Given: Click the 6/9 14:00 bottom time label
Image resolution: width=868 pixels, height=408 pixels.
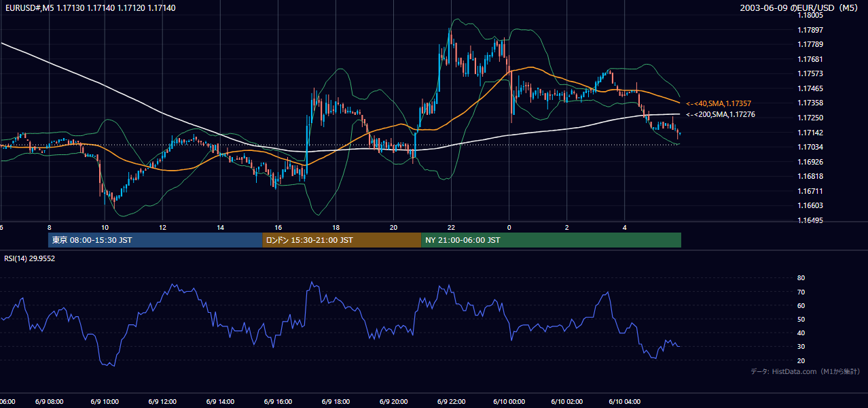Looking at the screenshot, I should 221,401.
